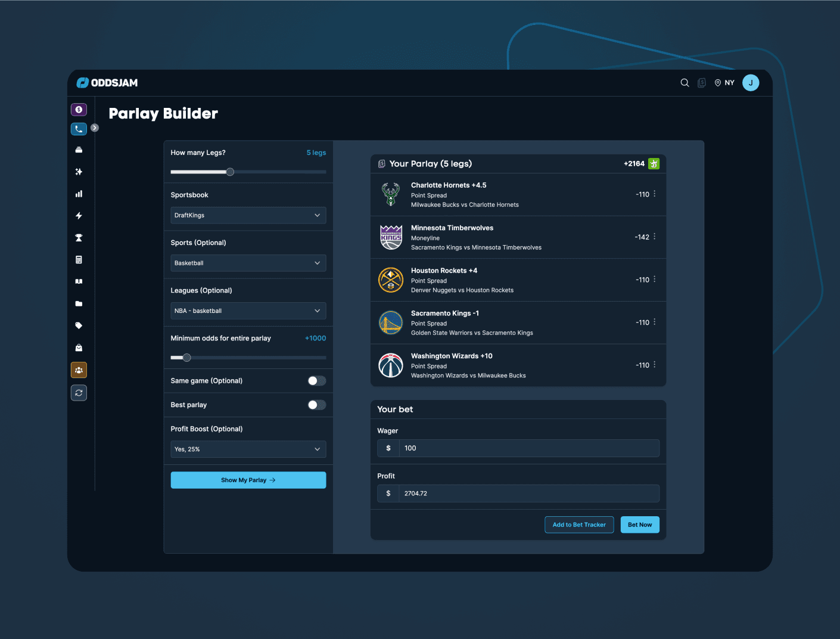This screenshot has width=840, height=639.
Task: Open options menu for Minnesota Timberwolves leg
Action: pyautogui.click(x=654, y=237)
